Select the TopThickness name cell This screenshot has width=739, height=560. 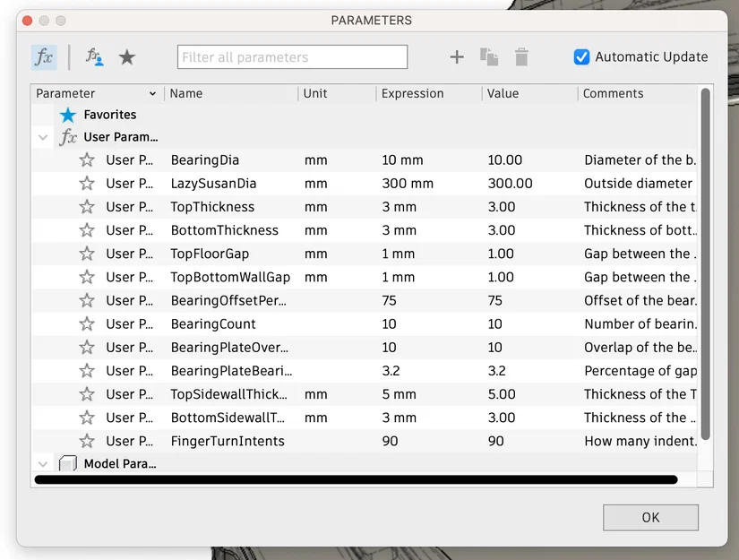pos(212,207)
